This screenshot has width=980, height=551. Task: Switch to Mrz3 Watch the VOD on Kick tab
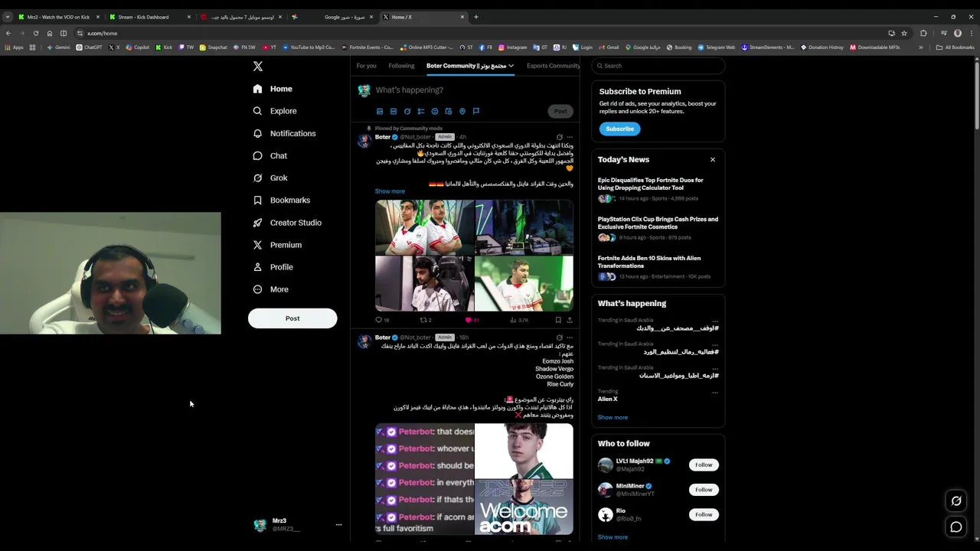[x=58, y=17]
